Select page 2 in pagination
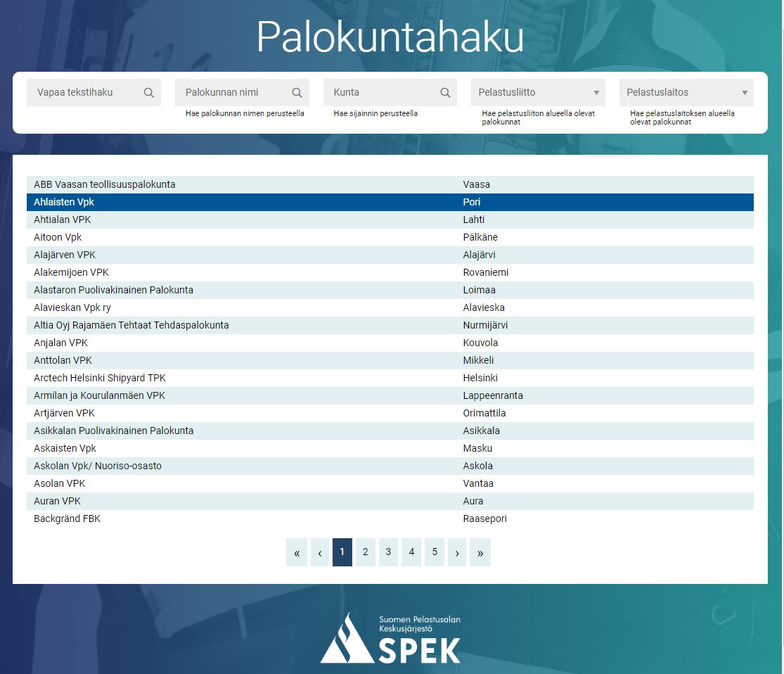The height and width of the screenshot is (674, 784). point(366,552)
